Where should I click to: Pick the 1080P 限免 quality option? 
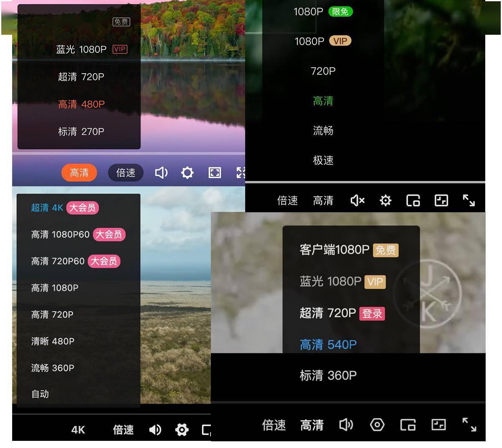323,12
